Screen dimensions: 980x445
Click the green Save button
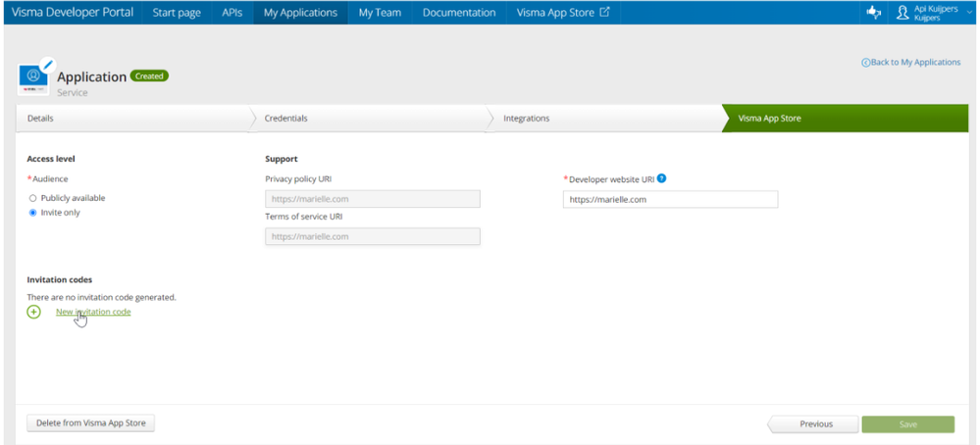[907, 424]
